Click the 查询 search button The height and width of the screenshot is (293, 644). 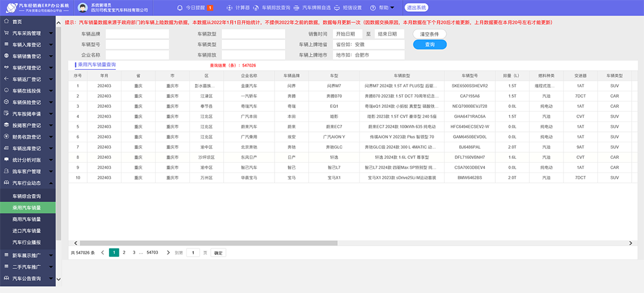[430, 45]
